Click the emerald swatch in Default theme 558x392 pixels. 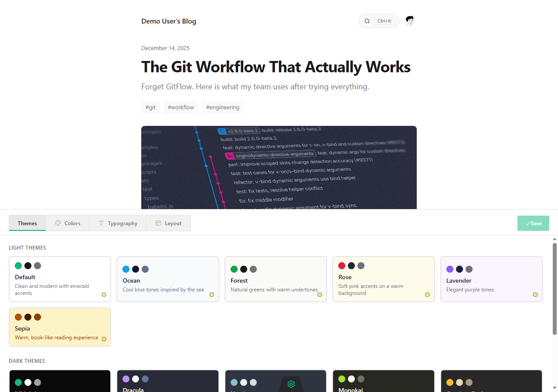click(18, 266)
